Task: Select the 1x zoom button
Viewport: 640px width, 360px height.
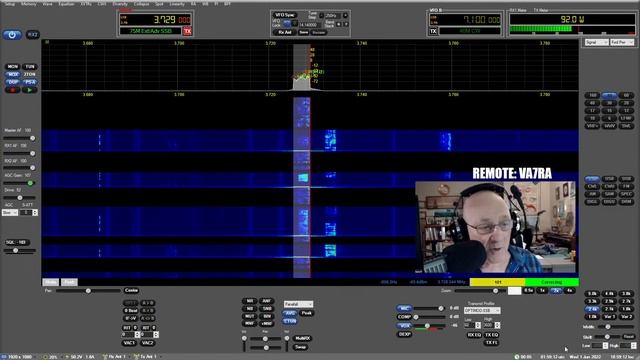Action: [x=542, y=291]
